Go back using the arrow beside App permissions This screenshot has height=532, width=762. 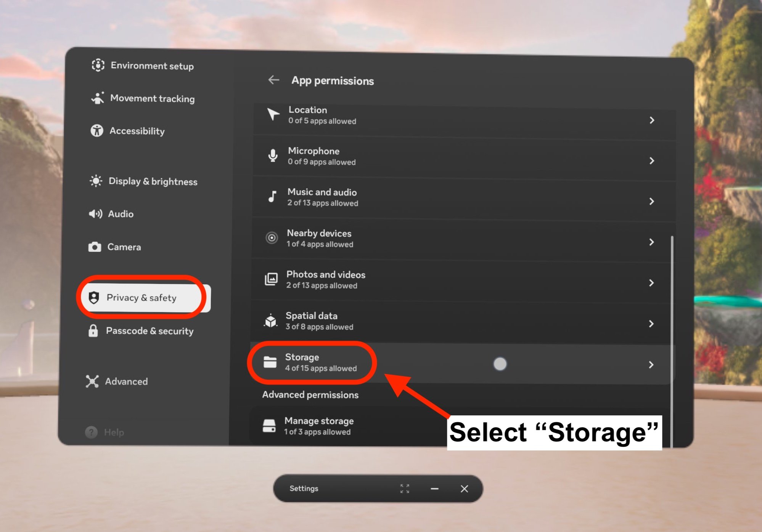pyautogui.click(x=274, y=80)
